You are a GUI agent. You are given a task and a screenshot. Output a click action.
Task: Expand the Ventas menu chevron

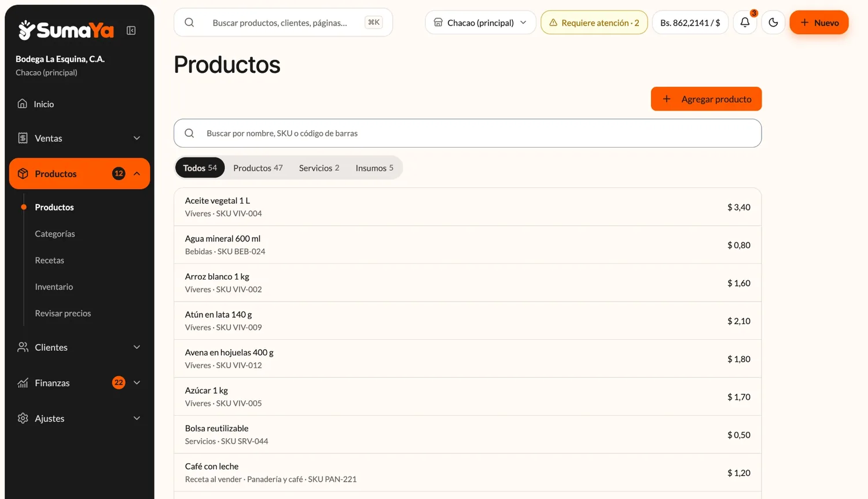tap(137, 138)
